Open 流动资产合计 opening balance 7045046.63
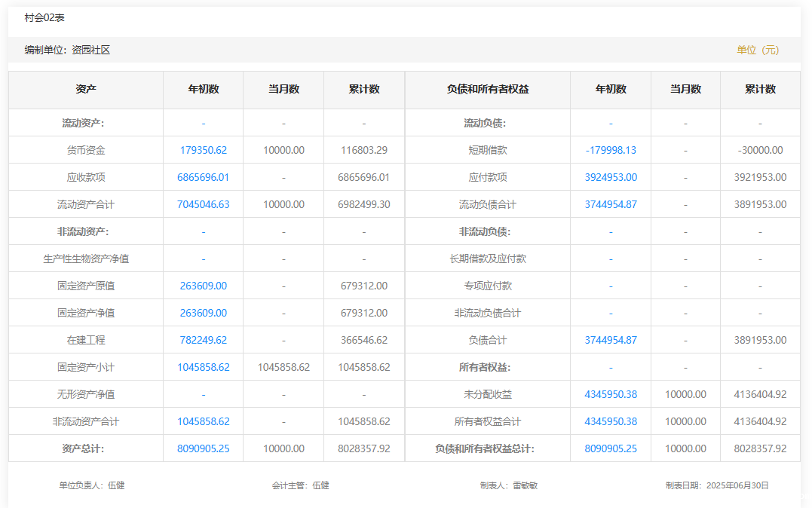This screenshot has height=508, width=812. 203,204
